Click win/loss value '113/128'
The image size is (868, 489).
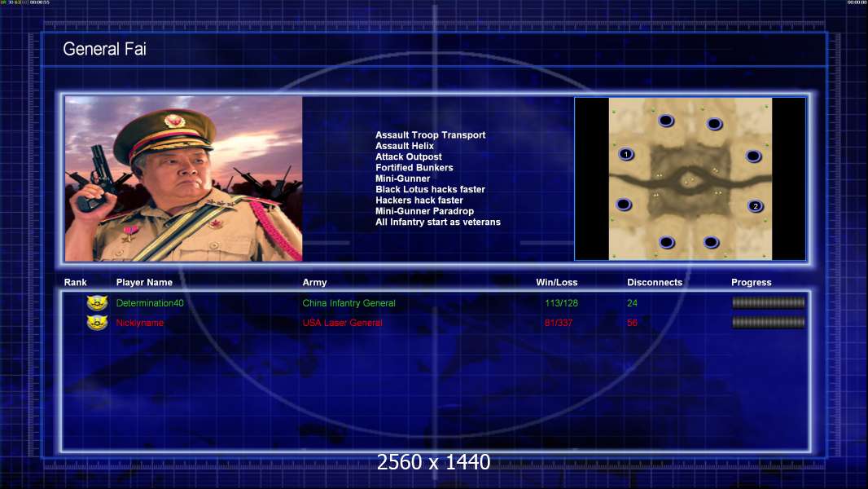(561, 303)
